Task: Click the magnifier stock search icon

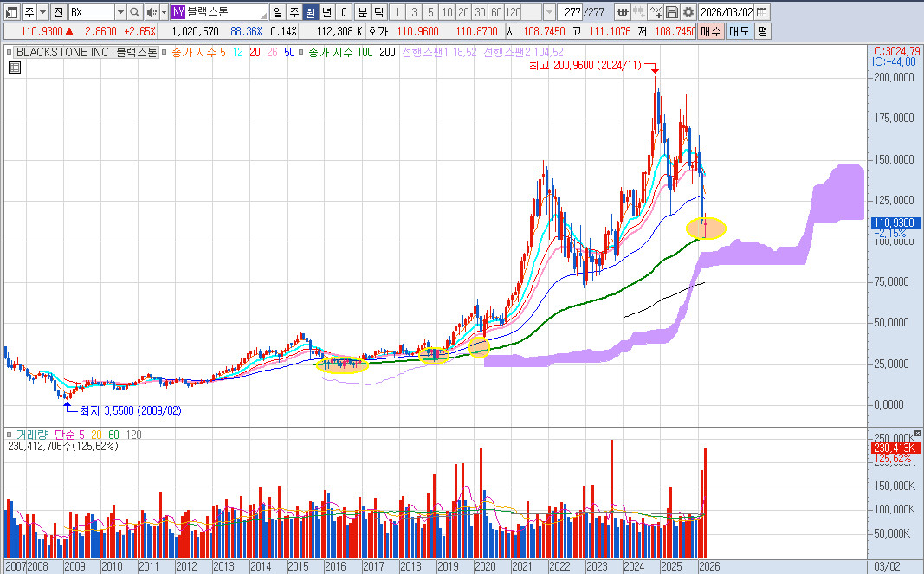Action: [135, 12]
